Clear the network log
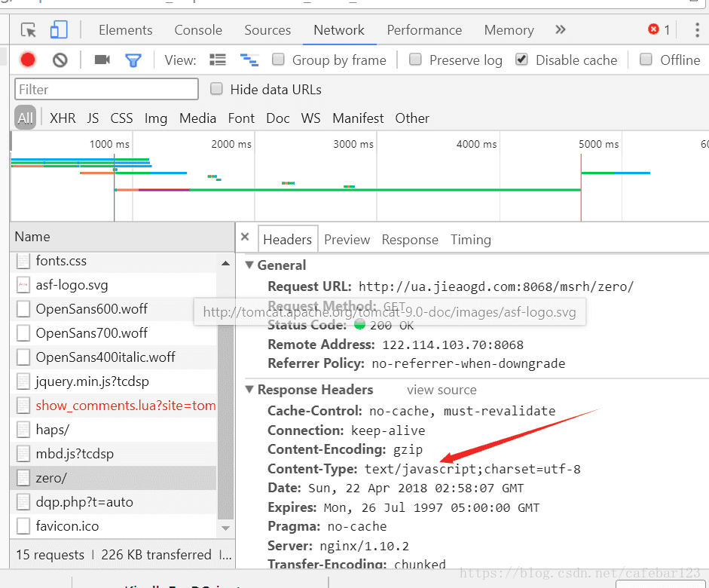 click(x=60, y=60)
